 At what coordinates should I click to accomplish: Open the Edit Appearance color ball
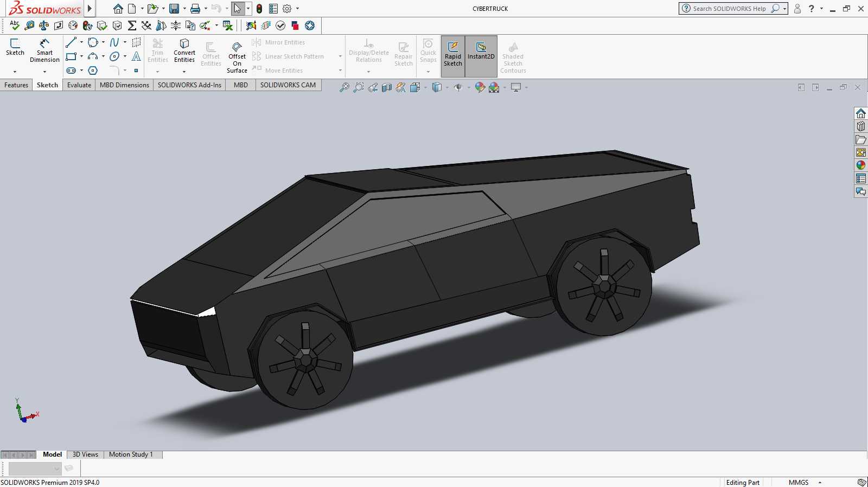click(x=480, y=87)
